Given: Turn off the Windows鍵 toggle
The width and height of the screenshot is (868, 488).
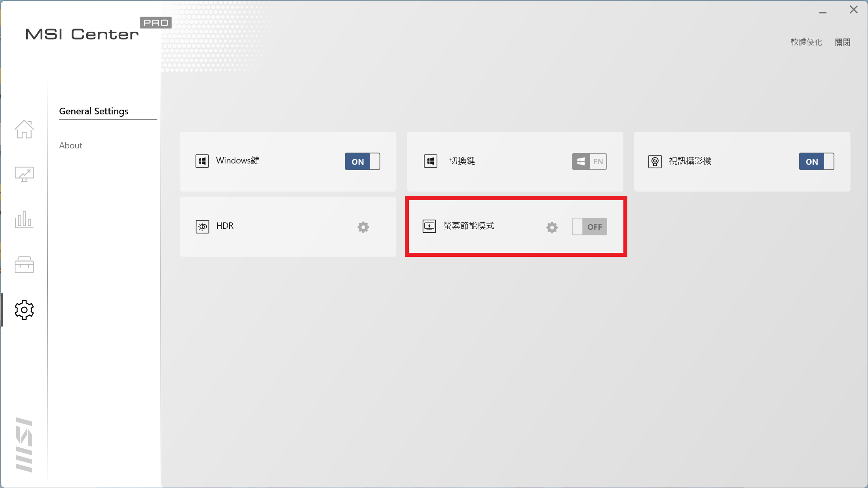Looking at the screenshot, I should pyautogui.click(x=362, y=161).
